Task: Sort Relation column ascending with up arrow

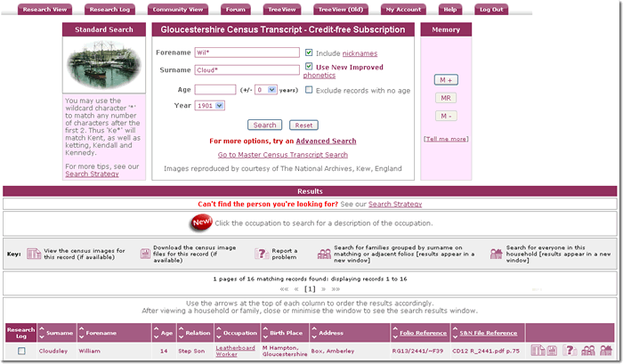Action: tap(182, 329)
